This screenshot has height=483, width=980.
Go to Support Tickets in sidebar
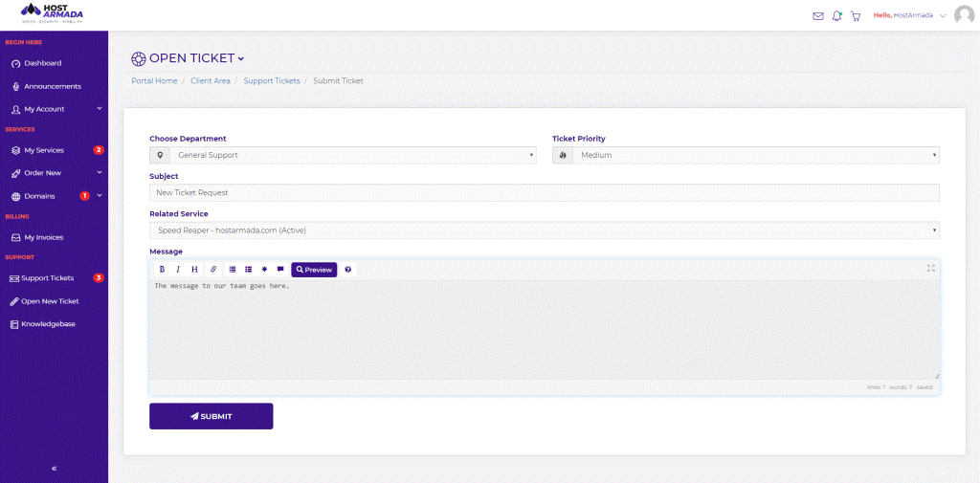[47, 278]
